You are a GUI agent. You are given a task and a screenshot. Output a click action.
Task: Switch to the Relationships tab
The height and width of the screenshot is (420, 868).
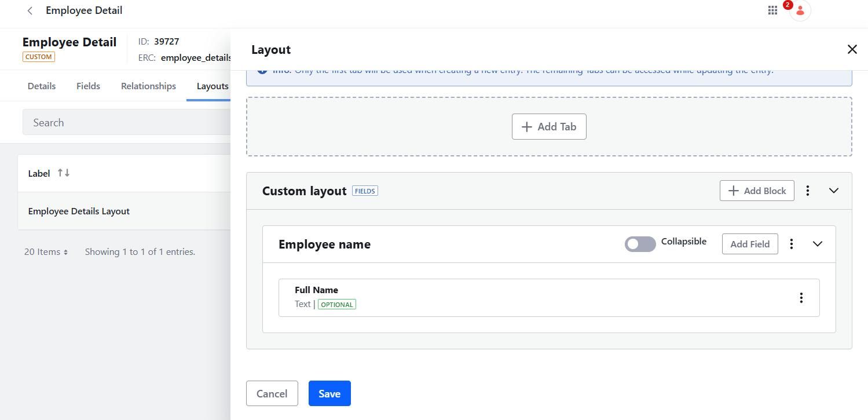pos(148,86)
